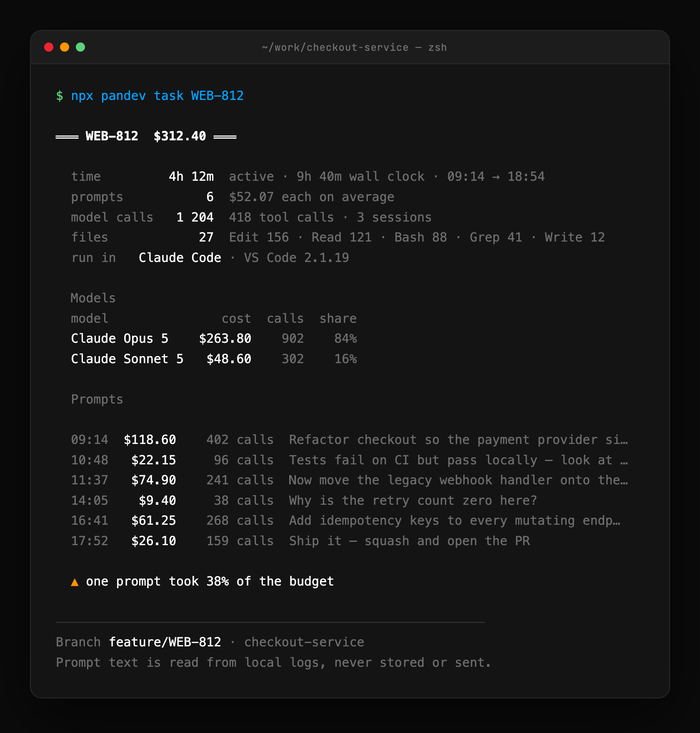Click '241 calls' in the 11:37 row

(x=240, y=480)
